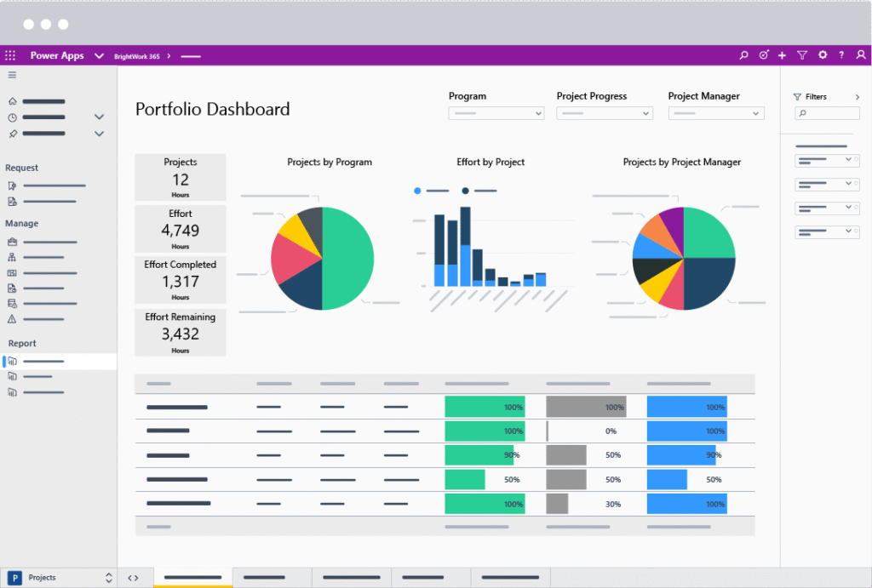872x588 pixels.
Task: Open the Program dropdown
Action: click(x=496, y=112)
